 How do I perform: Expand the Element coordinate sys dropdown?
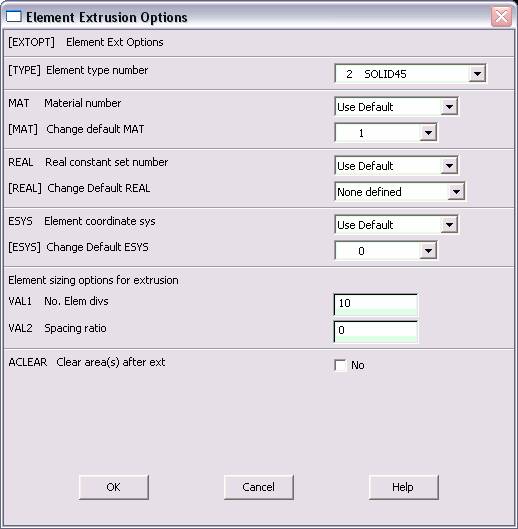tap(396, 225)
